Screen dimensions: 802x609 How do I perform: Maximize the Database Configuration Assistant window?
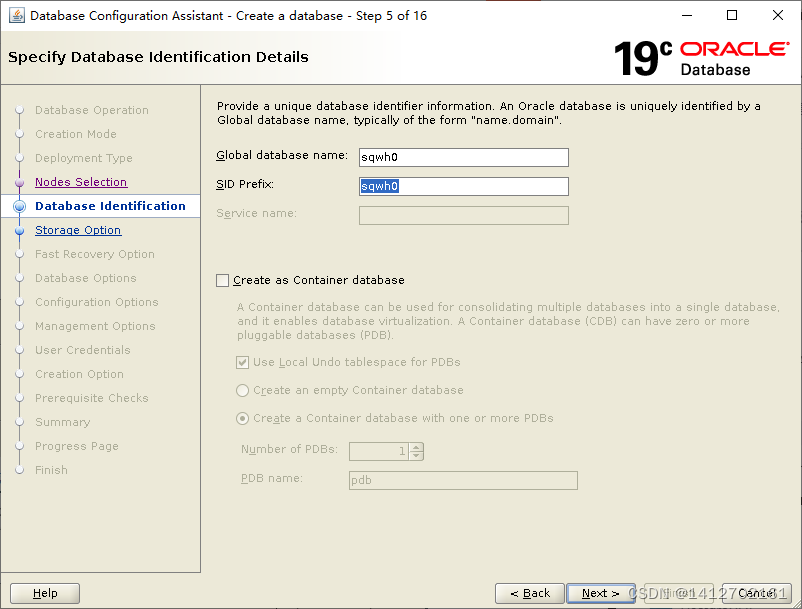(x=732, y=15)
